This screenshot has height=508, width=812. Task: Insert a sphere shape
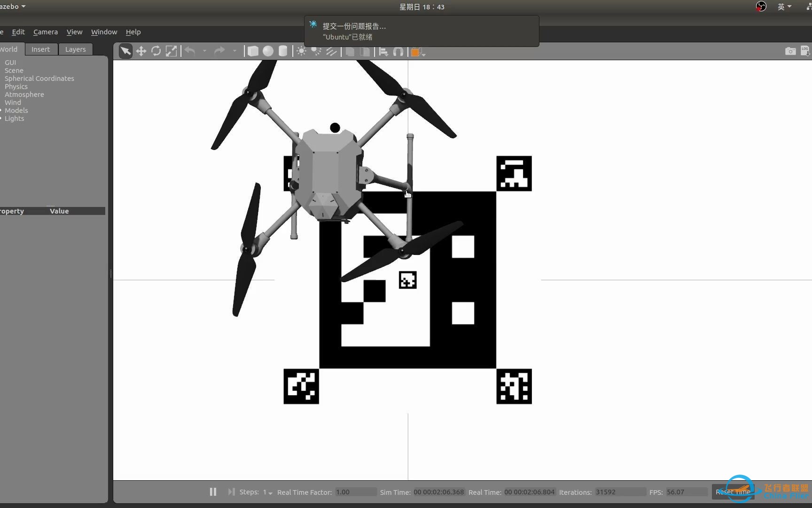[268, 51]
